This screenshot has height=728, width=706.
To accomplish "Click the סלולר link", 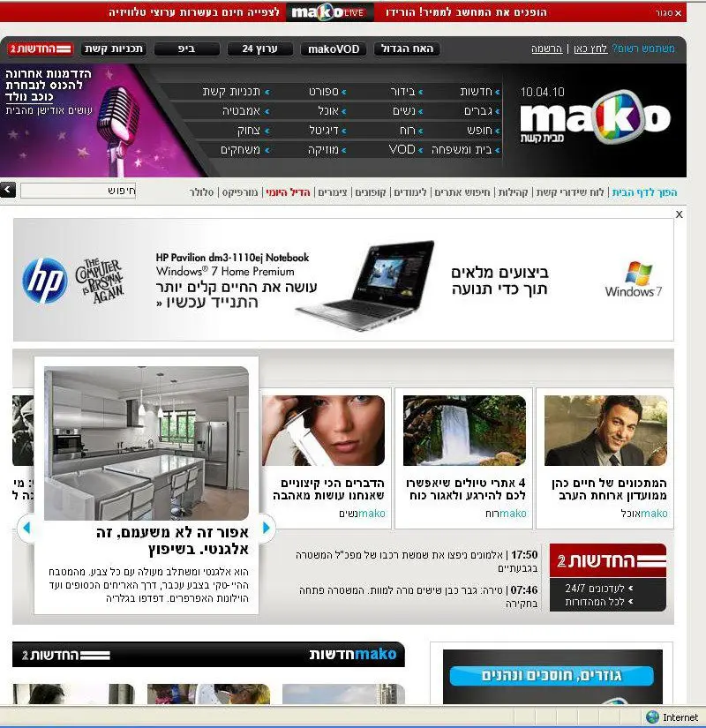I will pos(201,192).
